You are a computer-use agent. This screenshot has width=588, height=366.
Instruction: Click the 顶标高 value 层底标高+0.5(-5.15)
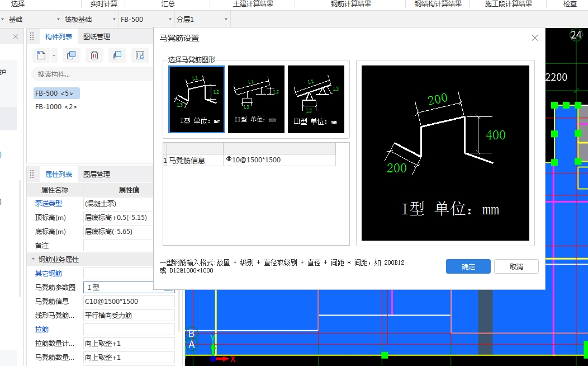point(118,217)
